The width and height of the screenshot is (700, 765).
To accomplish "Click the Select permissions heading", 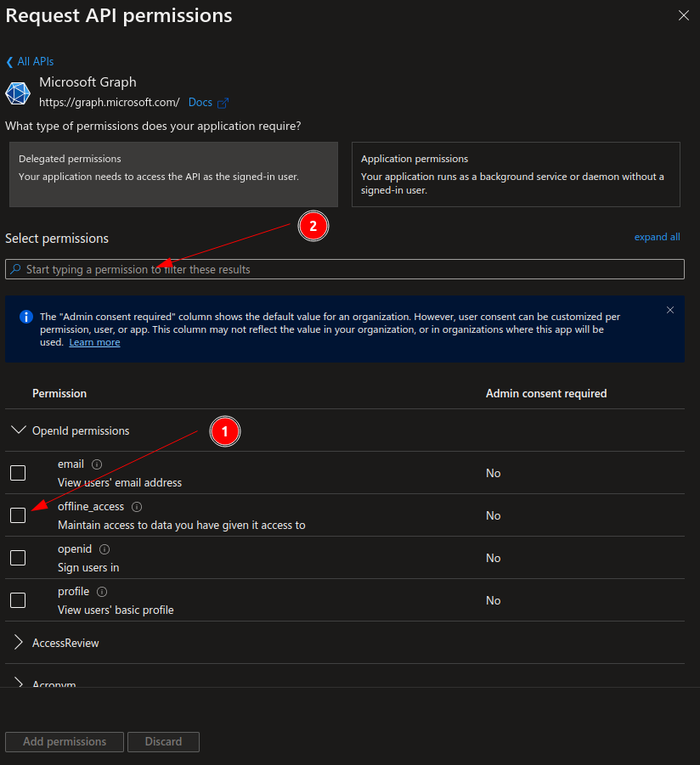I will [x=57, y=239].
